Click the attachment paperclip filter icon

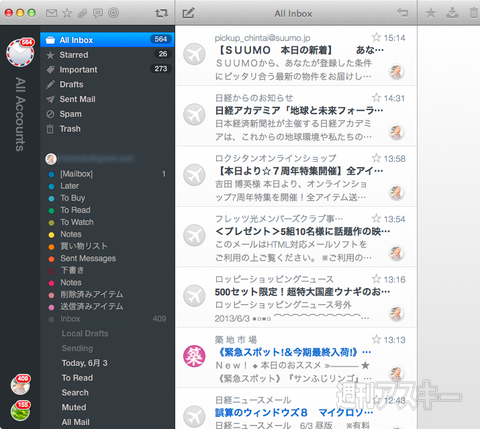(x=82, y=13)
